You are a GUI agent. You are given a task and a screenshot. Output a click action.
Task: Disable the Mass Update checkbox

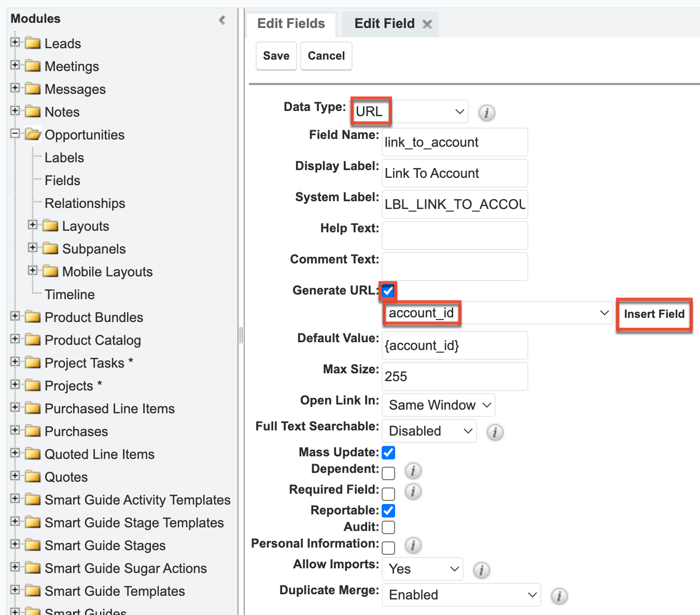click(388, 452)
